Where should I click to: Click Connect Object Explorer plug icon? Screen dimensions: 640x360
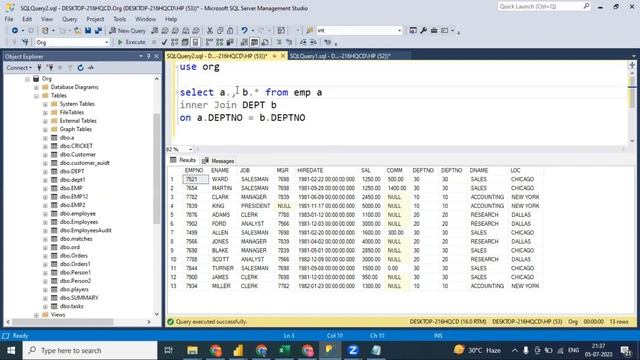(x=40, y=68)
